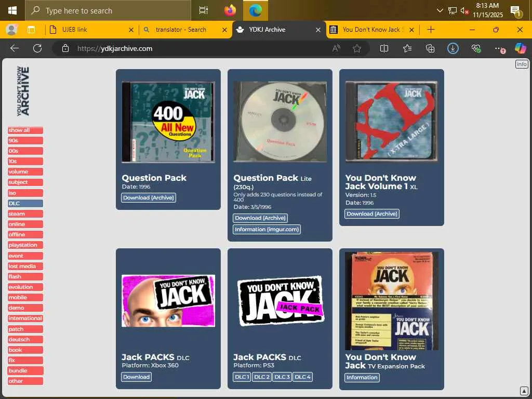Toggle the 10s filter tag

click(25, 162)
